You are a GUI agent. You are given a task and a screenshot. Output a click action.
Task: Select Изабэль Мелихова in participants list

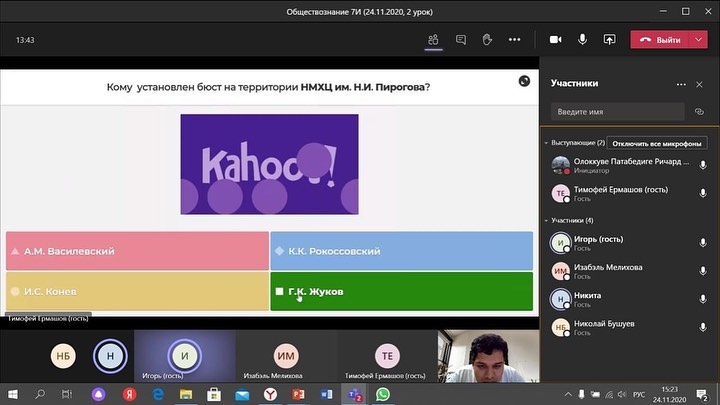629,271
